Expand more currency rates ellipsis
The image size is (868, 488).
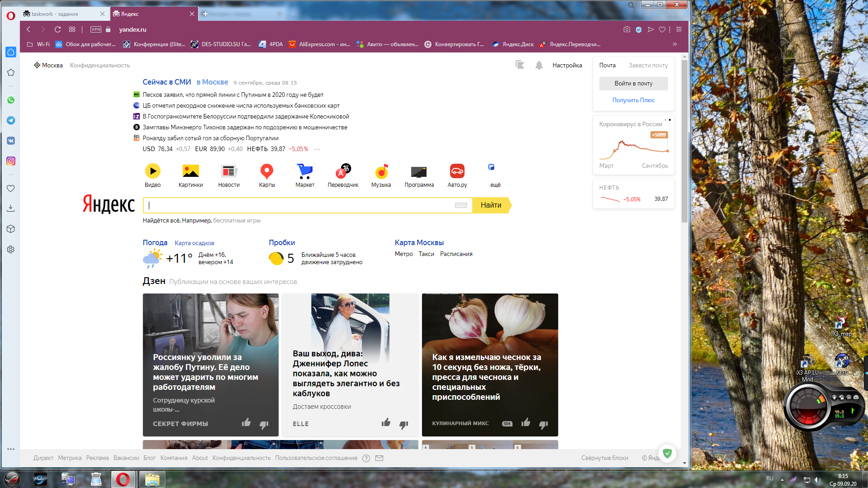318,149
